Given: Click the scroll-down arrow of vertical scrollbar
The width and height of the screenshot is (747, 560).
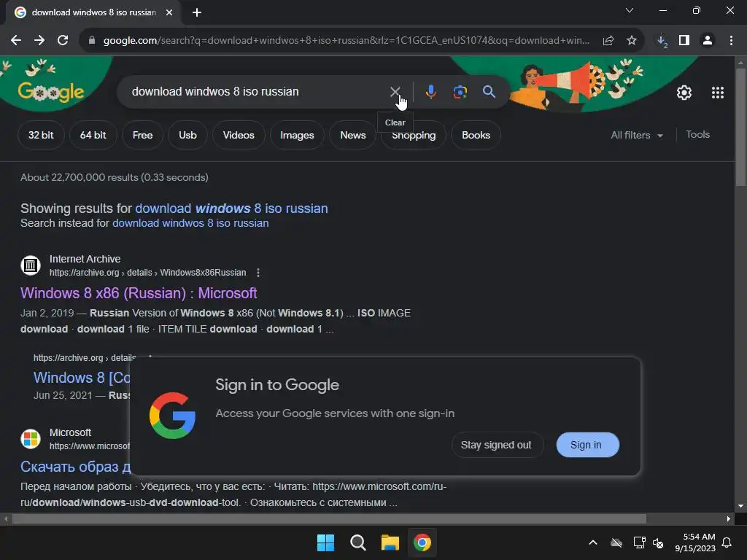Looking at the screenshot, I should 740,506.
